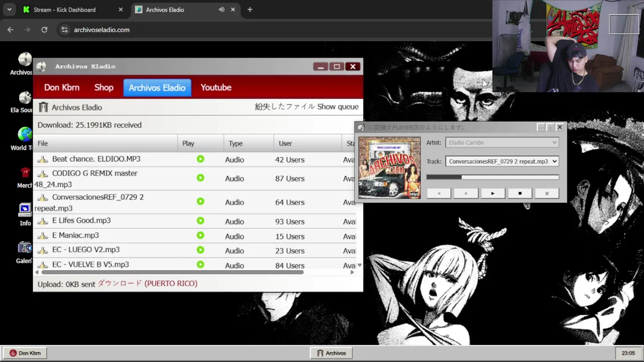Go back in browser history
The height and width of the screenshot is (362, 644).
(11, 30)
